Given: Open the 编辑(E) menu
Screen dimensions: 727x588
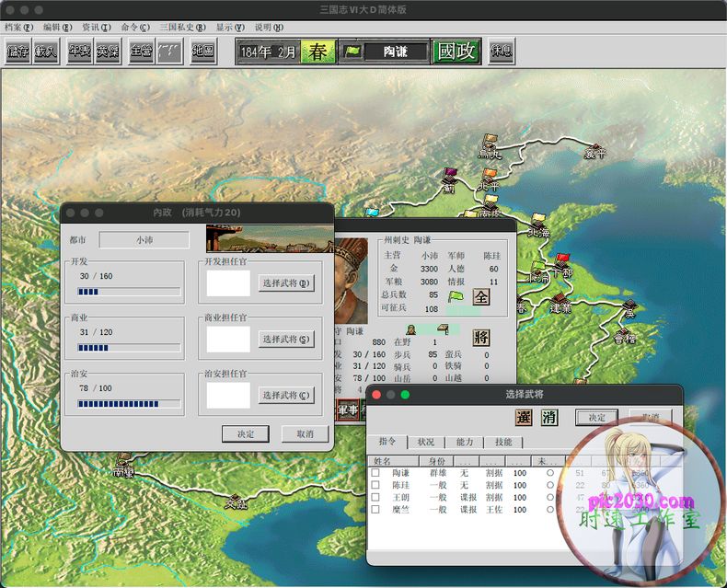Looking at the screenshot, I should (x=58, y=28).
